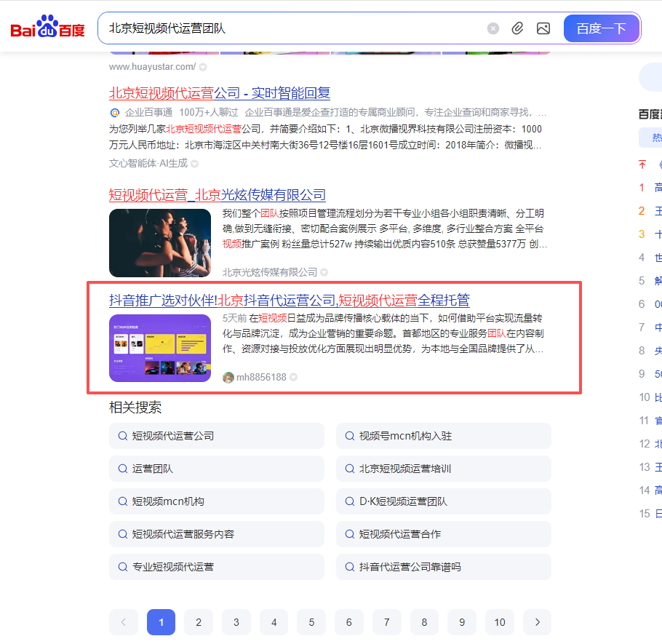The height and width of the screenshot is (644, 662).
Task: Open image search camera icon
Action: (x=543, y=28)
